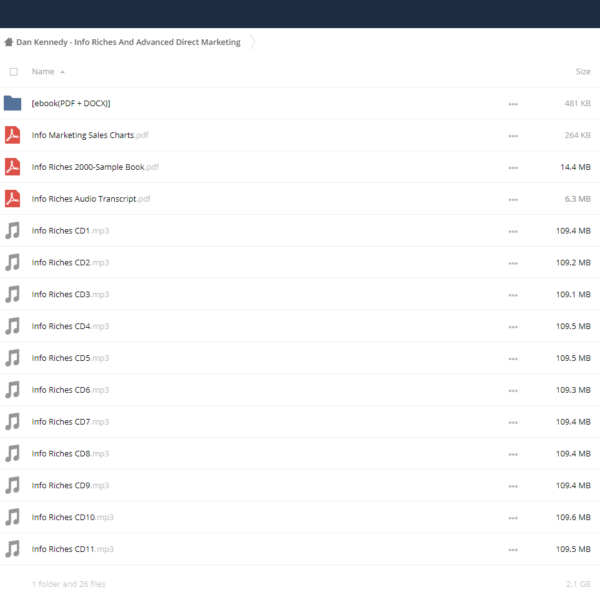Open more options for Info Riches CD11

pos(513,550)
